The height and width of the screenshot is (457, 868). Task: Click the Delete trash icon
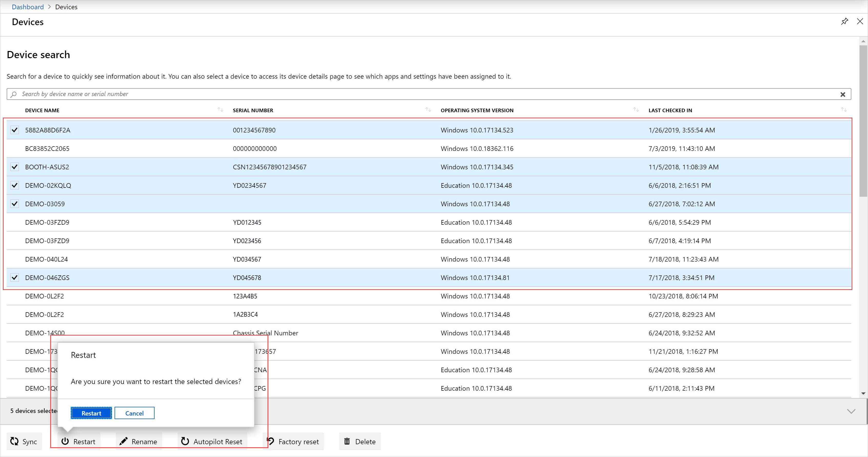[347, 441]
